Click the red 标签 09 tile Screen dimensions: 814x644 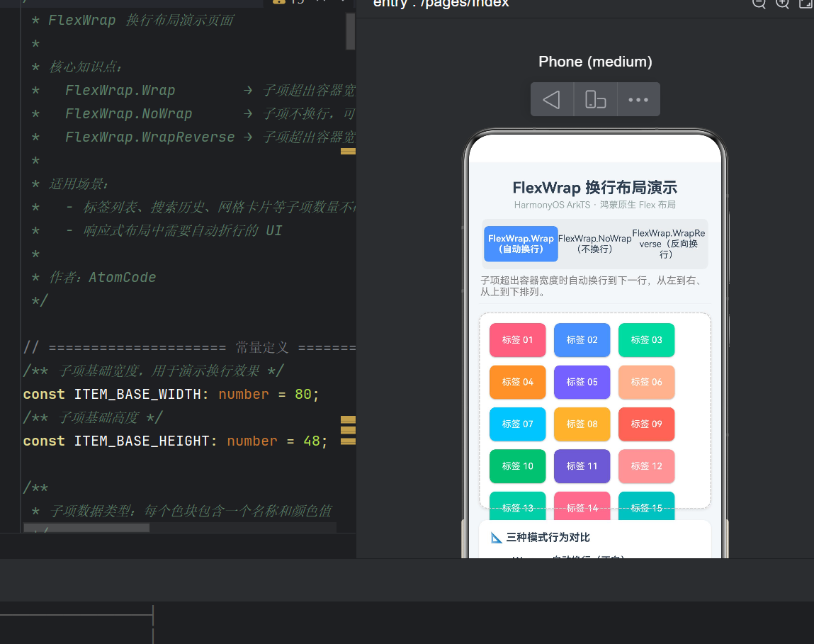[646, 424]
